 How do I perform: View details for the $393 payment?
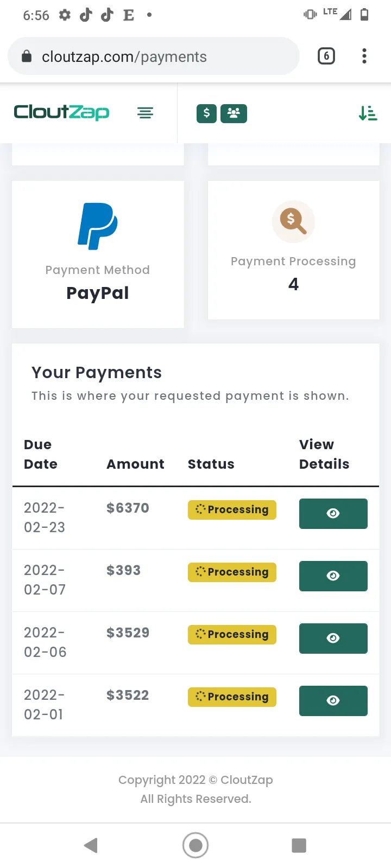333,576
